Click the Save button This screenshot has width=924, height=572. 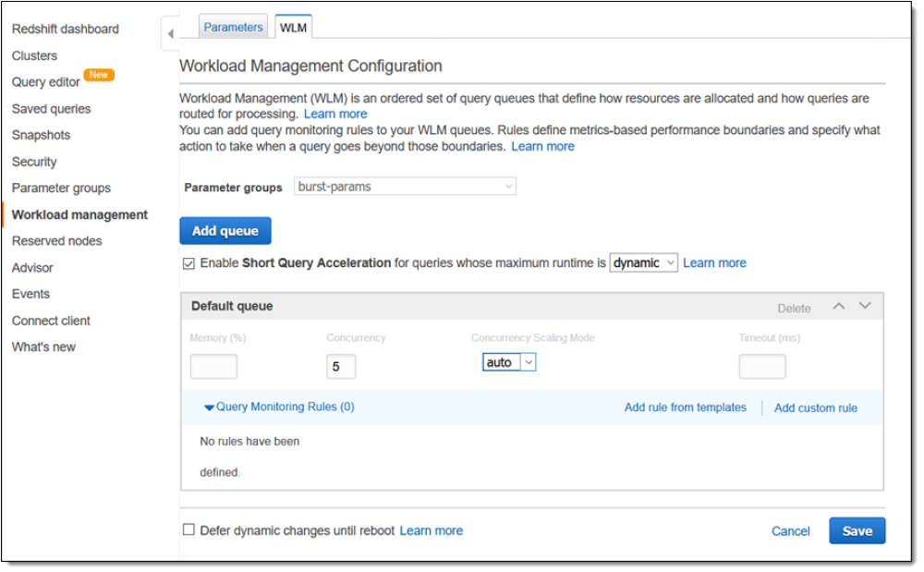(857, 530)
